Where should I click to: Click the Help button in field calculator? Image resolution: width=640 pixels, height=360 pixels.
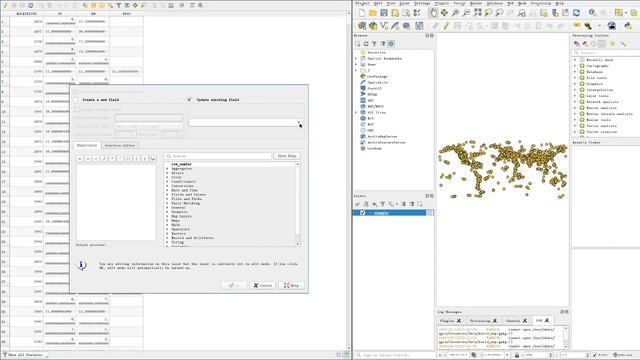tap(291, 285)
